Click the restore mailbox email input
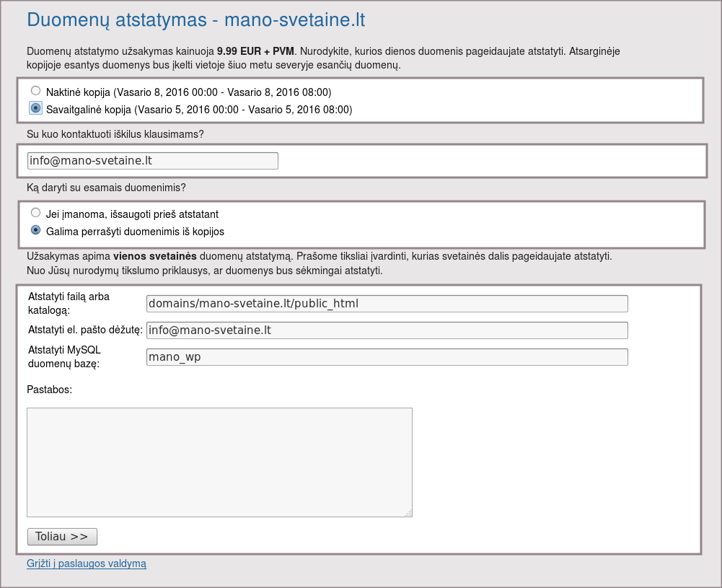Image resolution: width=722 pixels, height=588 pixels. point(387,330)
